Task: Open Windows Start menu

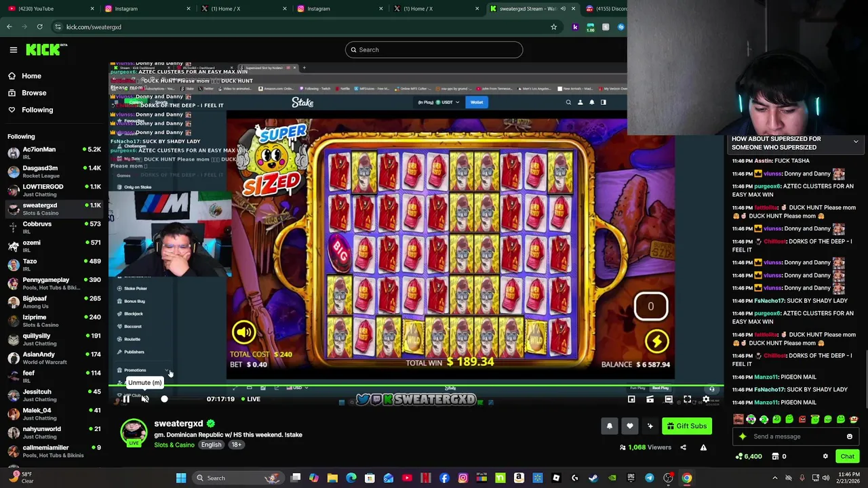Action: point(181,479)
